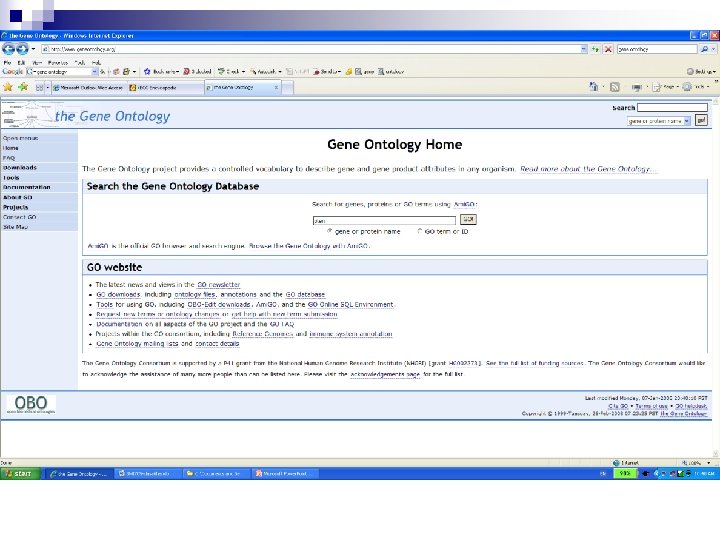
Task: Switch to the C:\Documents taskbar folder item
Action: (x=216, y=473)
